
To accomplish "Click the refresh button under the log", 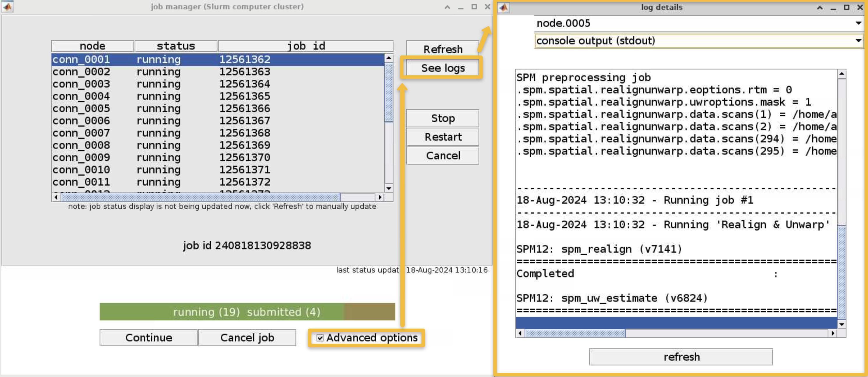I will (x=681, y=357).
